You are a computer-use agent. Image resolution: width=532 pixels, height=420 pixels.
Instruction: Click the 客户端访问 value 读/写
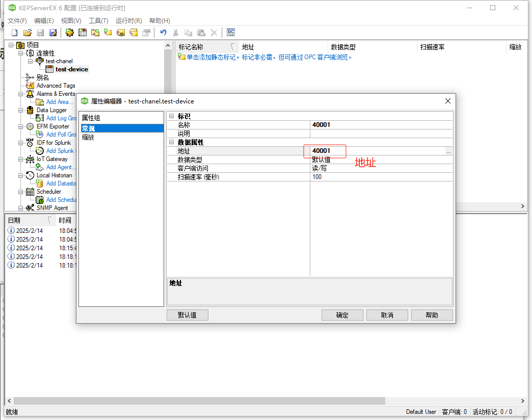(381, 168)
